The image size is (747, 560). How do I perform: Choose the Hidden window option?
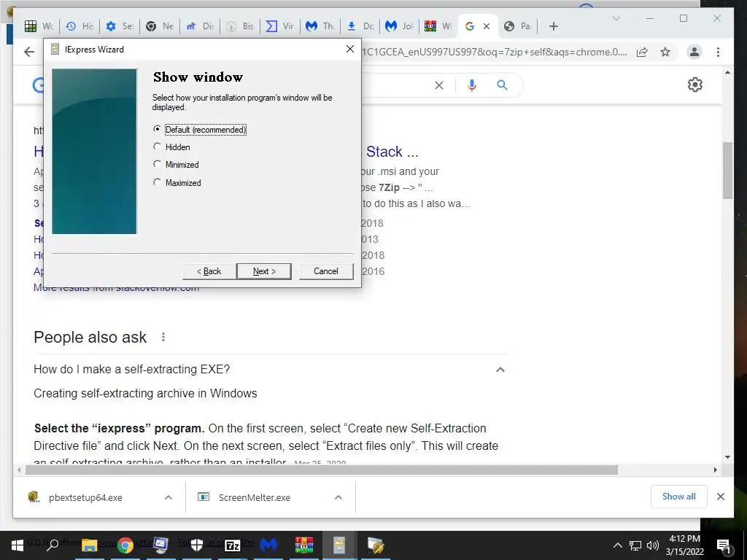point(157,147)
